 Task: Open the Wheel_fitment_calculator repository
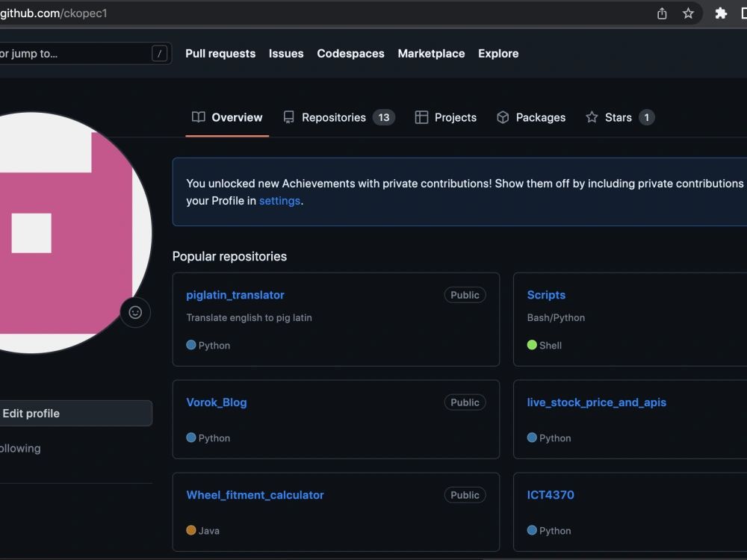[x=255, y=495]
